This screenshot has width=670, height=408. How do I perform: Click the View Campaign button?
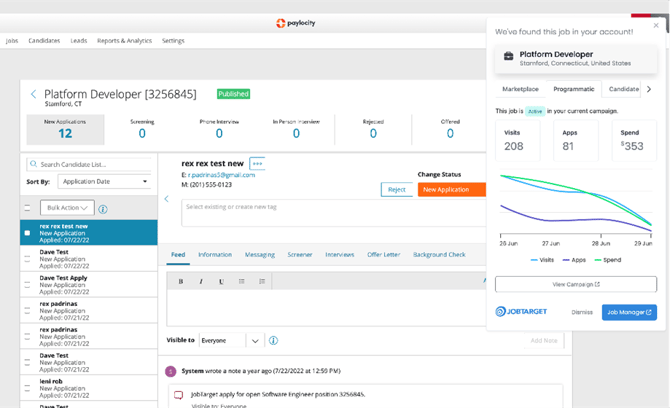pos(575,284)
